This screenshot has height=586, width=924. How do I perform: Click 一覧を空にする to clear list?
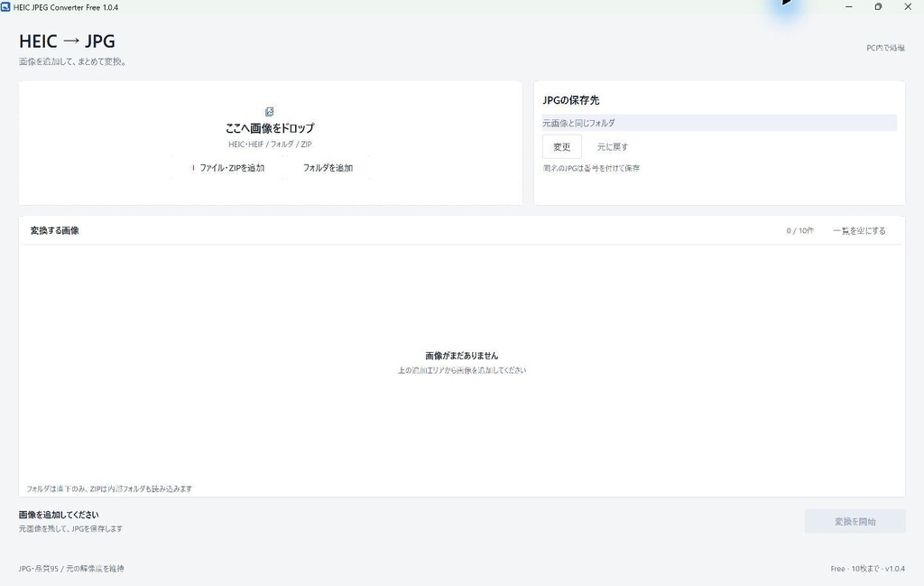coord(859,230)
